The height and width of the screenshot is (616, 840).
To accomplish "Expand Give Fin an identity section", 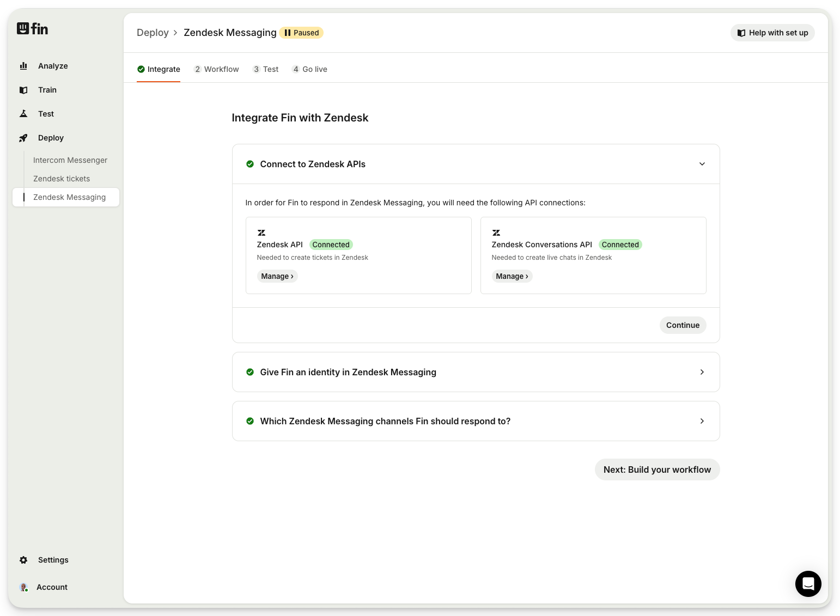I will click(x=702, y=372).
